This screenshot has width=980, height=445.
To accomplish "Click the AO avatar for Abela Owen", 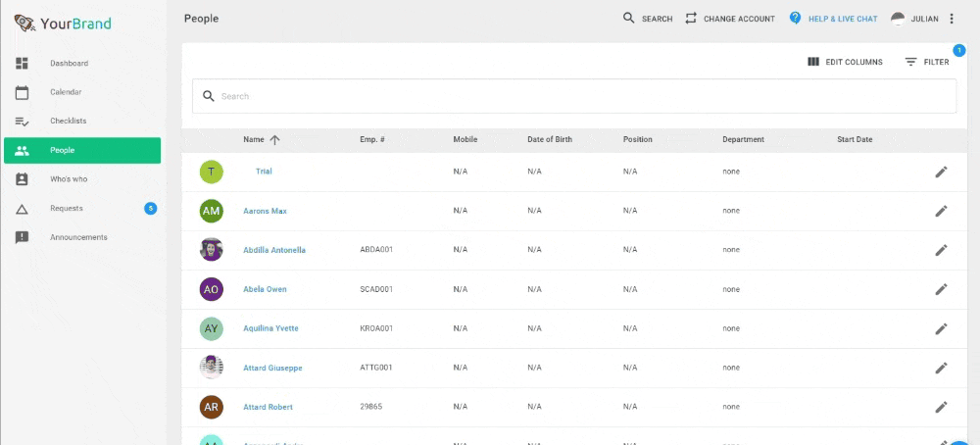I will [x=212, y=289].
